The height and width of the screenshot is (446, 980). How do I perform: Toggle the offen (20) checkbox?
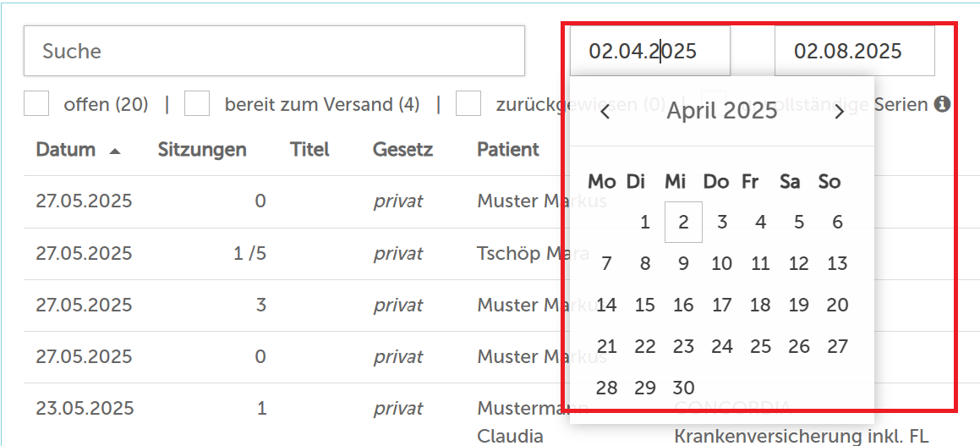[36, 103]
